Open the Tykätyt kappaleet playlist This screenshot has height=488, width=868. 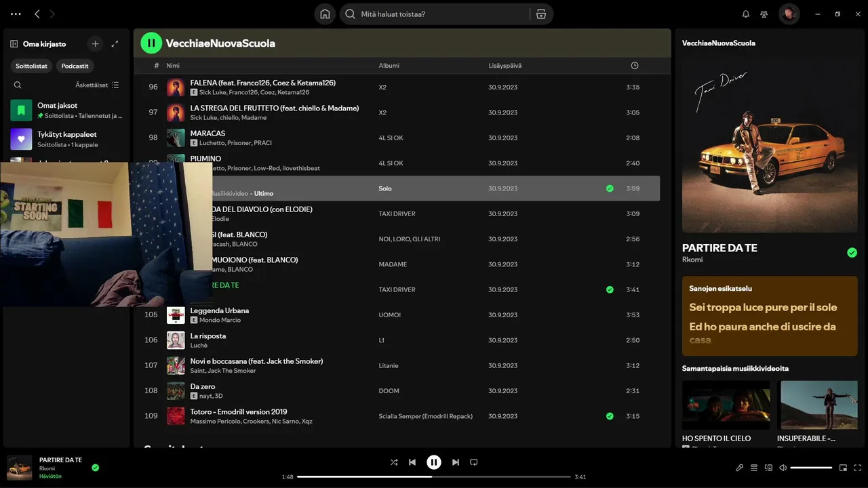[x=66, y=139]
